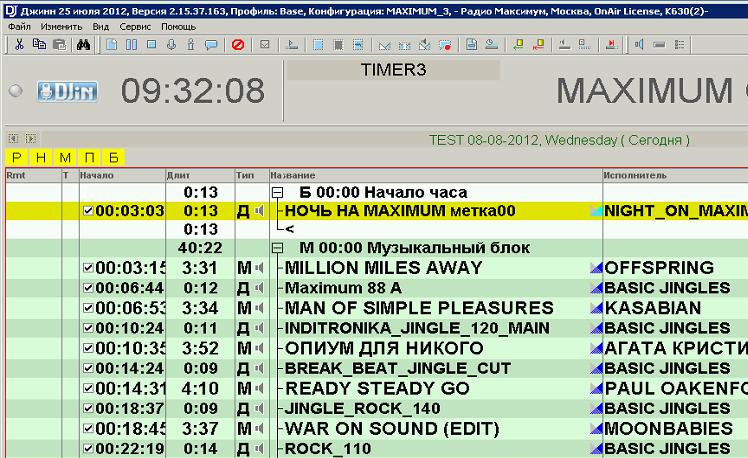Open the Файл menu
The image size is (748, 458).
[20, 27]
